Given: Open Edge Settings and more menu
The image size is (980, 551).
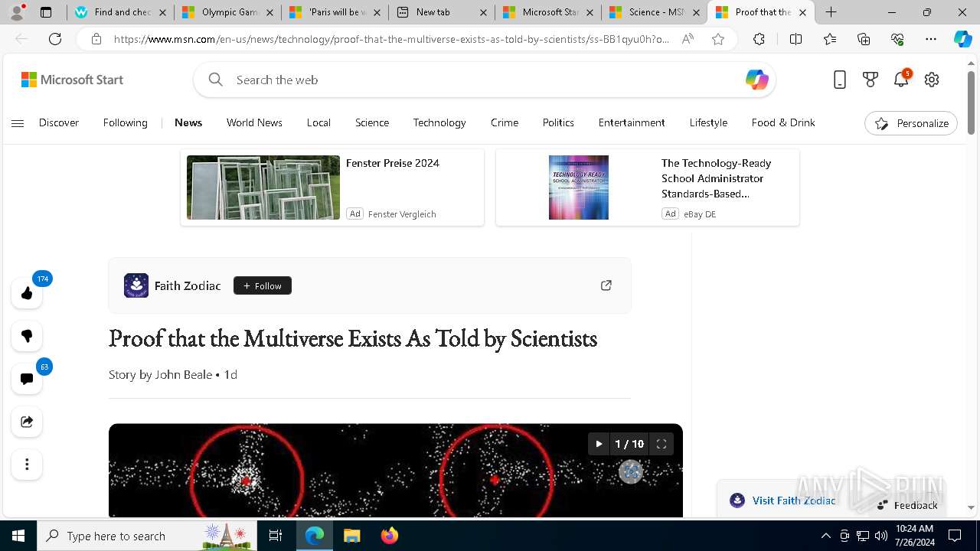Looking at the screenshot, I should pos(931,39).
